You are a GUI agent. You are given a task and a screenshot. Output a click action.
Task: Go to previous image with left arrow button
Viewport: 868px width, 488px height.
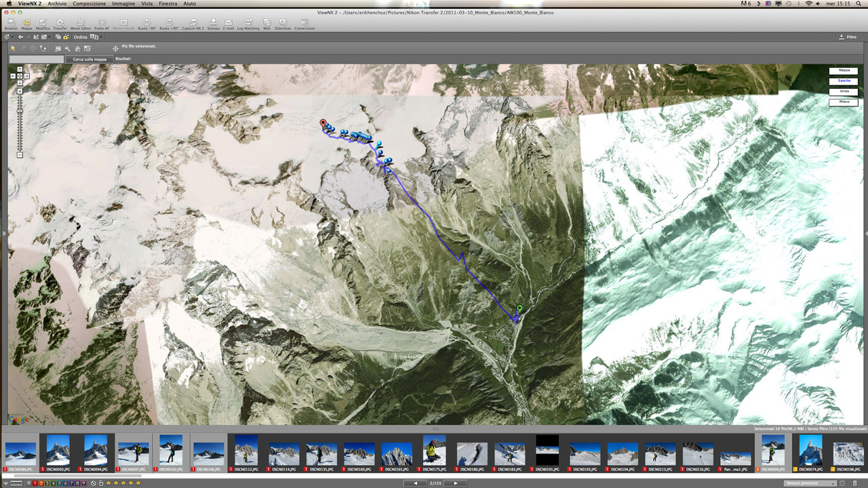pos(415,483)
